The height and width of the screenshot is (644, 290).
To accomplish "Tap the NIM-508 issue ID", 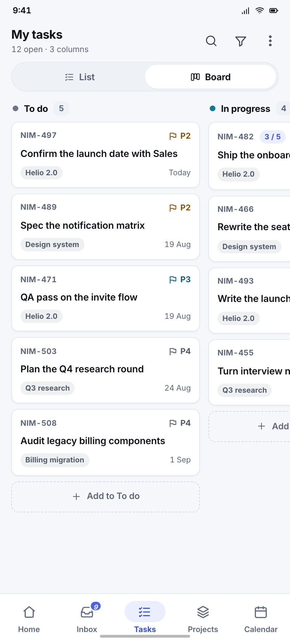I will click(38, 423).
